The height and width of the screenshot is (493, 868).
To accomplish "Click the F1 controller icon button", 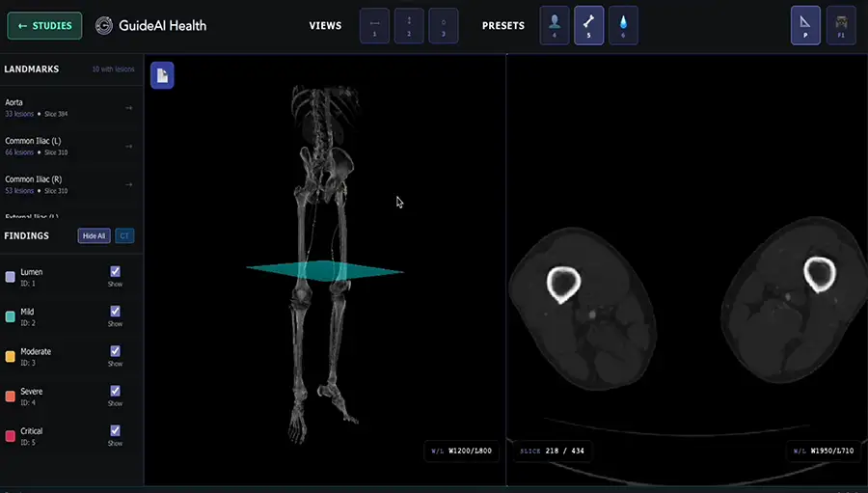I will [841, 25].
